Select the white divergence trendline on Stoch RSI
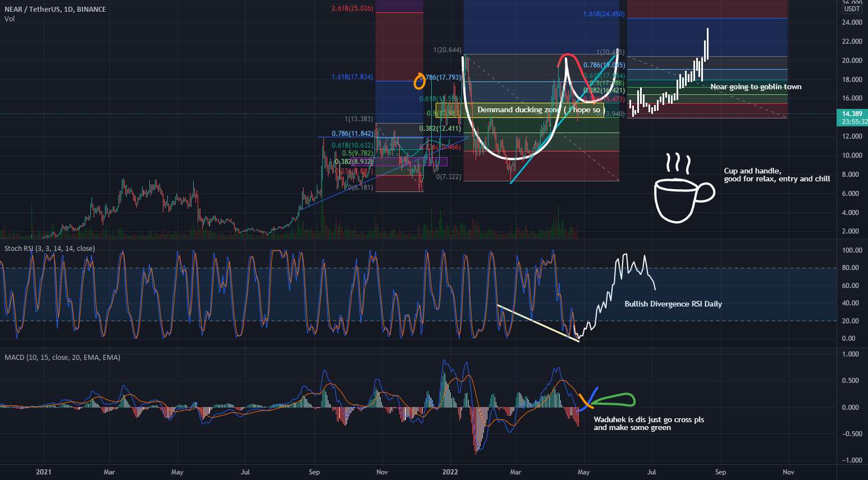Viewport: 868px width, 480px height. 538,323
